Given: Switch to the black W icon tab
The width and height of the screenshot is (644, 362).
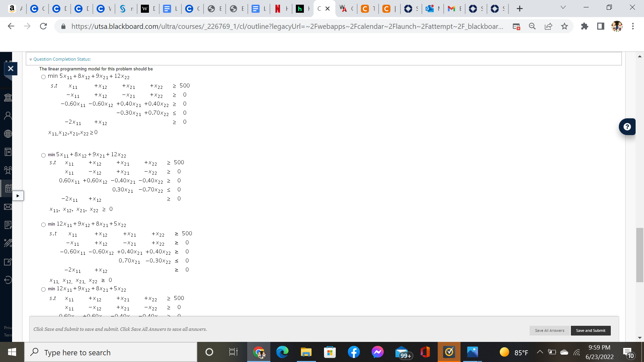Looking at the screenshot, I should (x=148, y=9).
